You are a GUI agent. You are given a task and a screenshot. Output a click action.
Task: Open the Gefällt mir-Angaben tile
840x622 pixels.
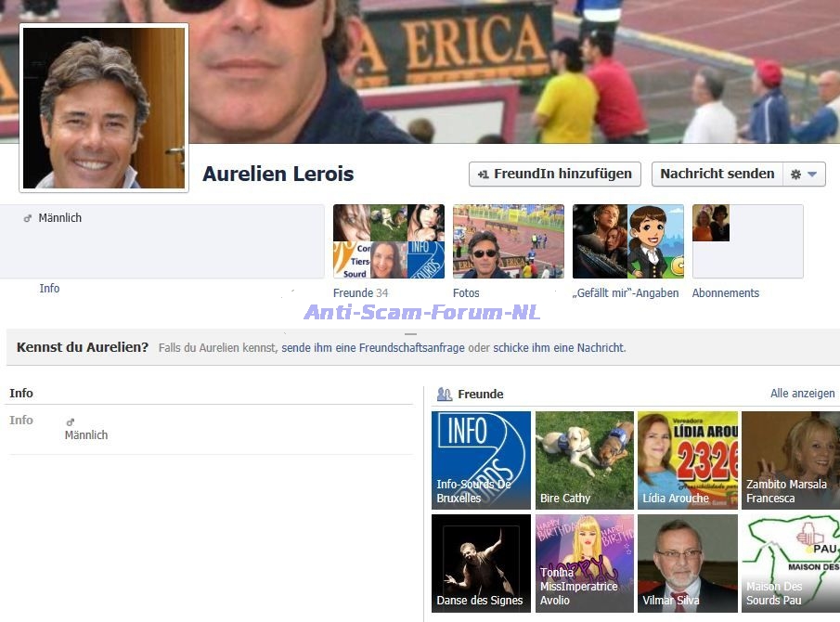pos(627,241)
